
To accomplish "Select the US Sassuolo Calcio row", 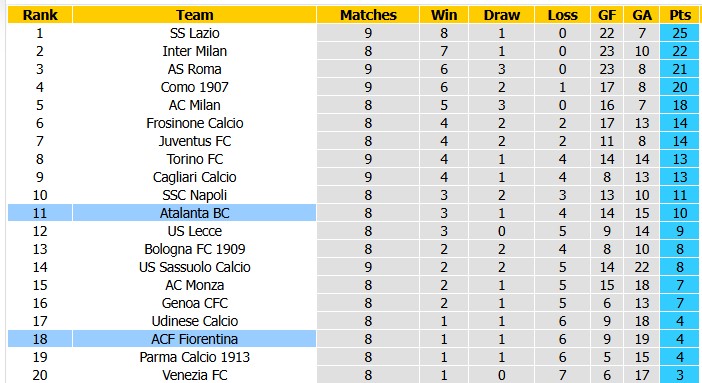I will [353, 267].
